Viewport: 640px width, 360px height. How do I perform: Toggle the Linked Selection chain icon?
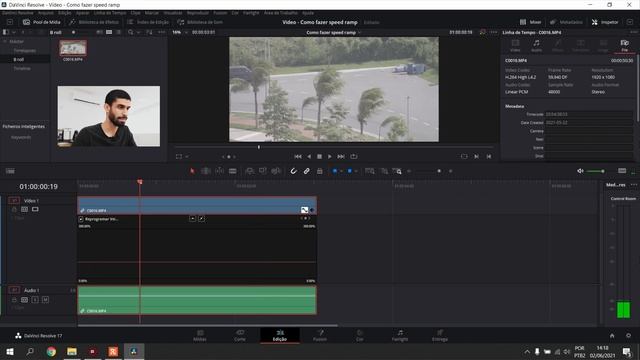[307, 171]
